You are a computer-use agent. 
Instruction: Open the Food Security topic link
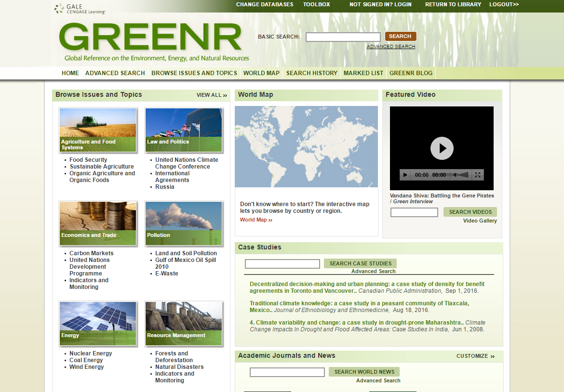click(88, 160)
